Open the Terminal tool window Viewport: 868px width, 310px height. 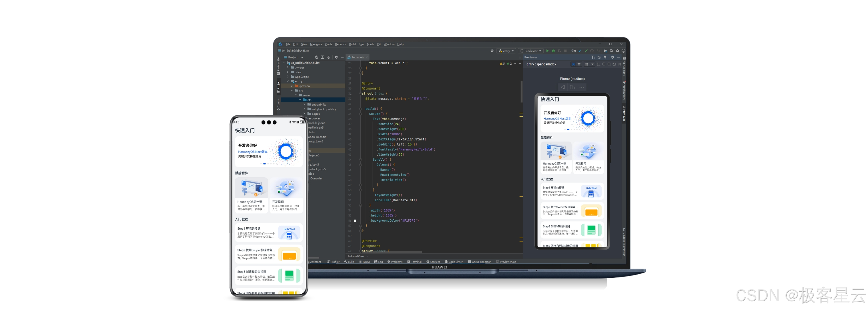pos(415,262)
